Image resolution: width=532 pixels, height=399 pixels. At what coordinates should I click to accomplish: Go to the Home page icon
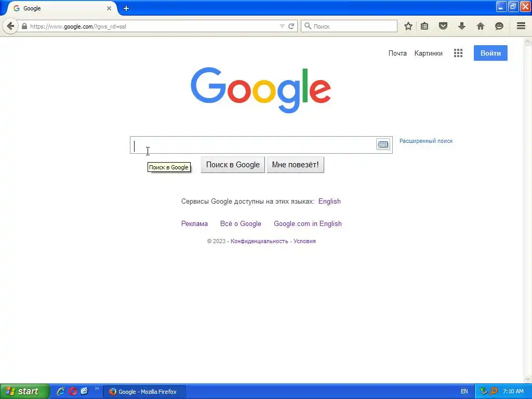(x=481, y=26)
